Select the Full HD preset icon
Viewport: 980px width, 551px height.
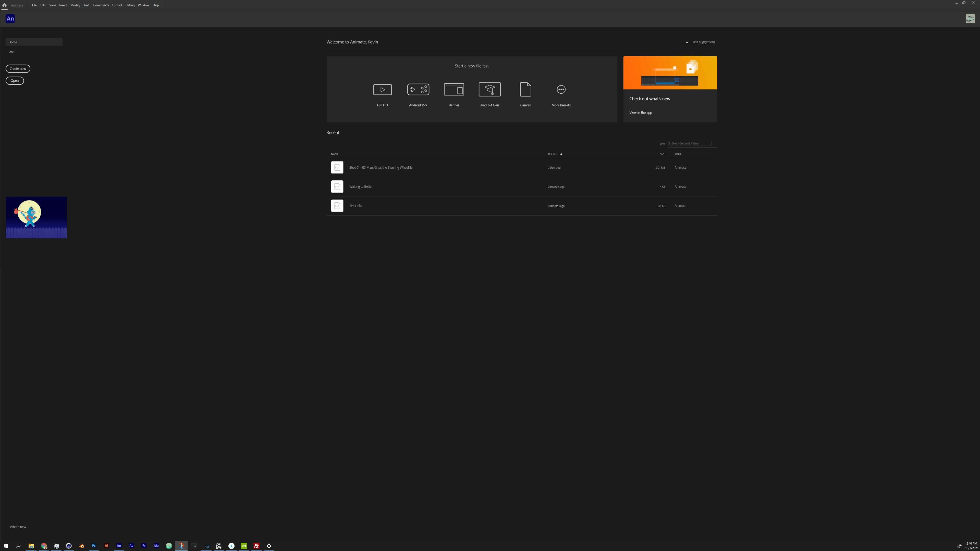[x=382, y=89]
